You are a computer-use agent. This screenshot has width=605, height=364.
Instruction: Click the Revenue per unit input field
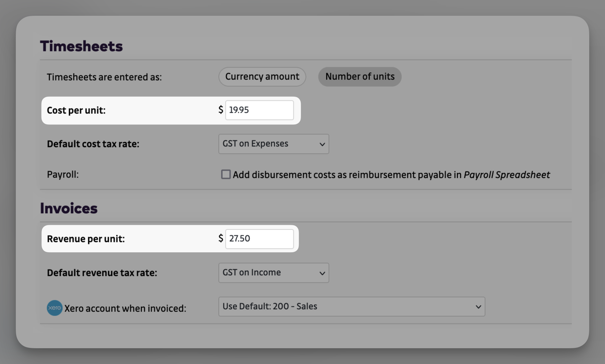(x=259, y=239)
